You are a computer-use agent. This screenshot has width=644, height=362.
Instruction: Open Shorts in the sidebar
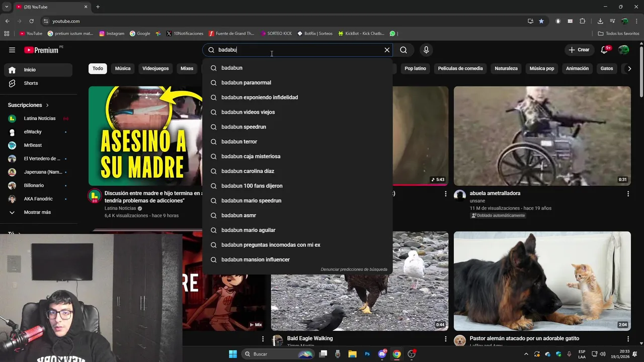coord(38,83)
